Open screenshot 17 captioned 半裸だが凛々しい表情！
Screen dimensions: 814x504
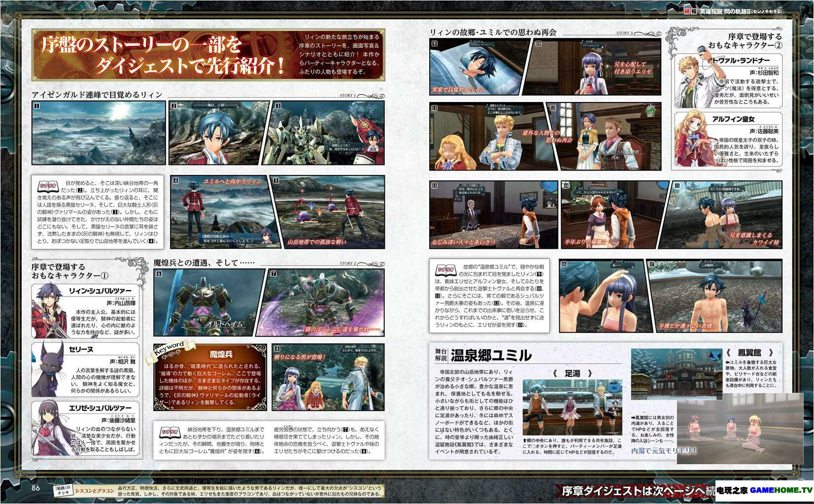pyautogui.click(x=715, y=296)
